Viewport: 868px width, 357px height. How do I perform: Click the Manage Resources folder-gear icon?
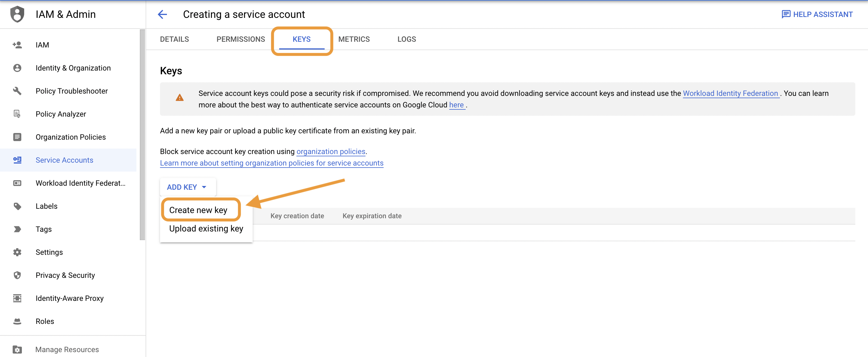[x=17, y=350]
